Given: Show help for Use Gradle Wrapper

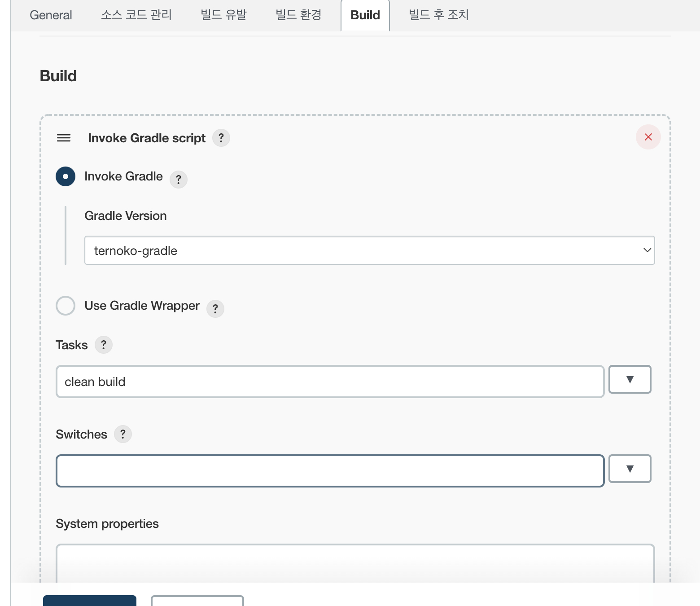Looking at the screenshot, I should click(x=215, y=309).
